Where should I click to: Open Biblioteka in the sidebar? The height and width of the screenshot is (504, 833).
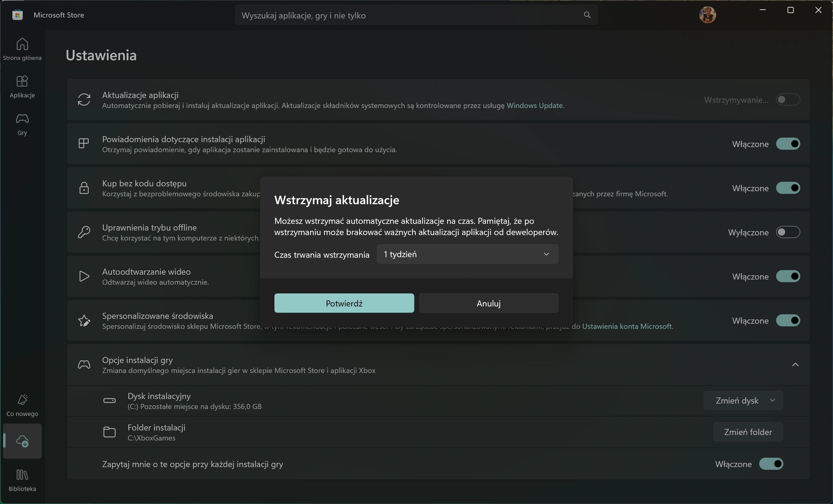[x=22, y=480]
